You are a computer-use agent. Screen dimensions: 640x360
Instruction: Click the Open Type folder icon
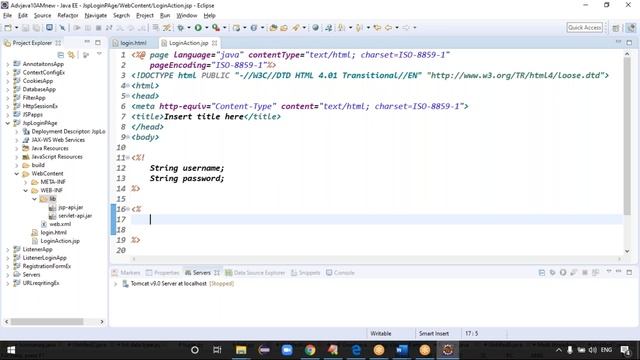(273, 28)
